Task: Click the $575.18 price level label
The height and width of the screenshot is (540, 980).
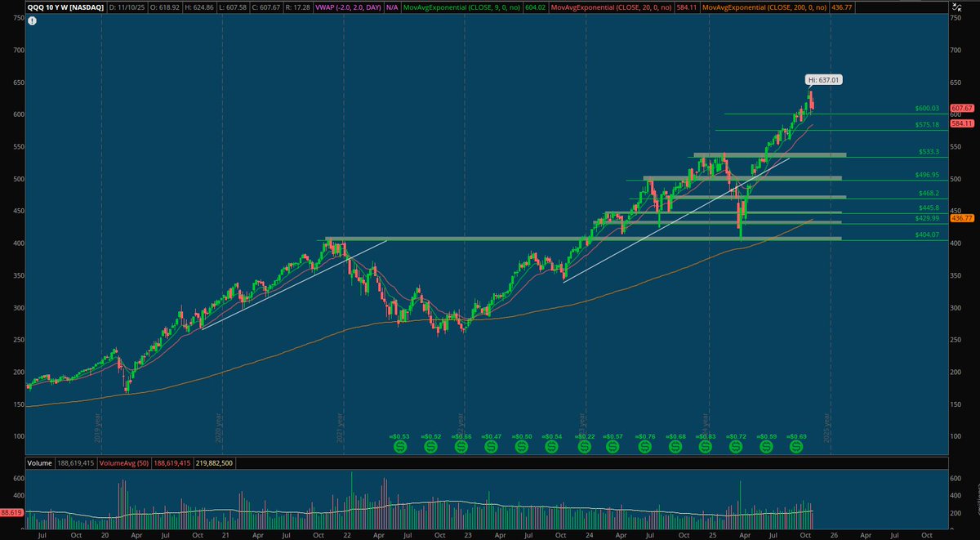Action: (928, 125)
